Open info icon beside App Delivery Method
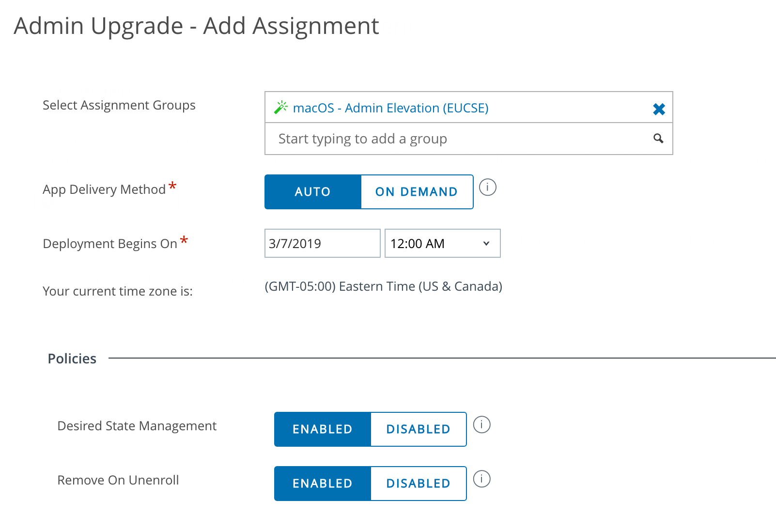The height and width of the screenshot is (532, 776). point(488,187)
